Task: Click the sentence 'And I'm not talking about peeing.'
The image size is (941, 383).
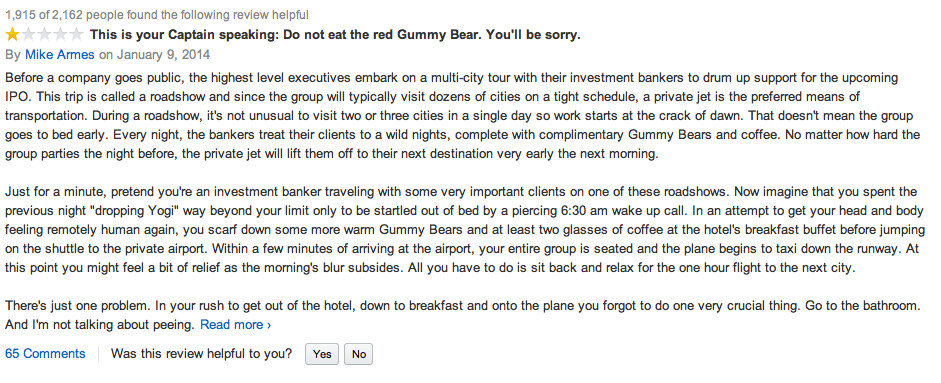Action: click(x=100, y=325)
